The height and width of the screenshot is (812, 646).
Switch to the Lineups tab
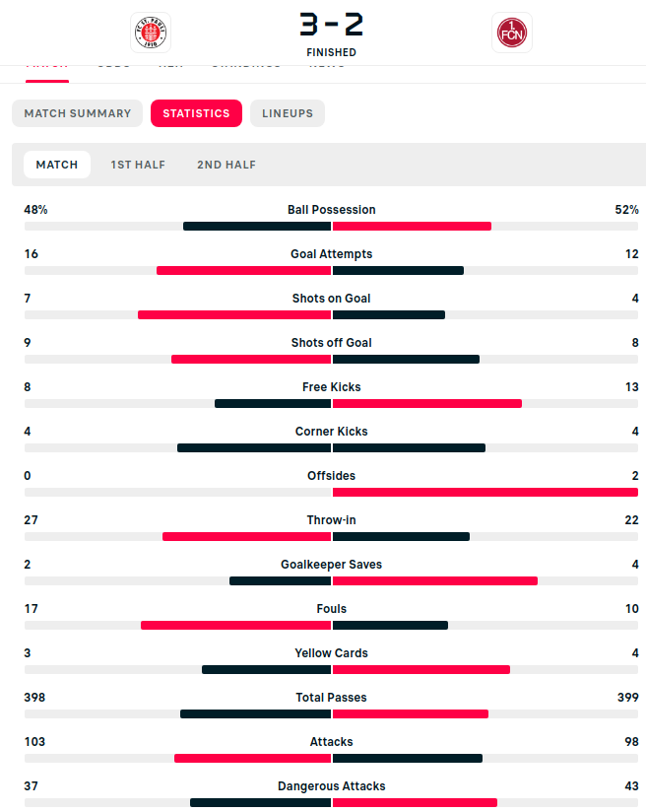[288, 113]
